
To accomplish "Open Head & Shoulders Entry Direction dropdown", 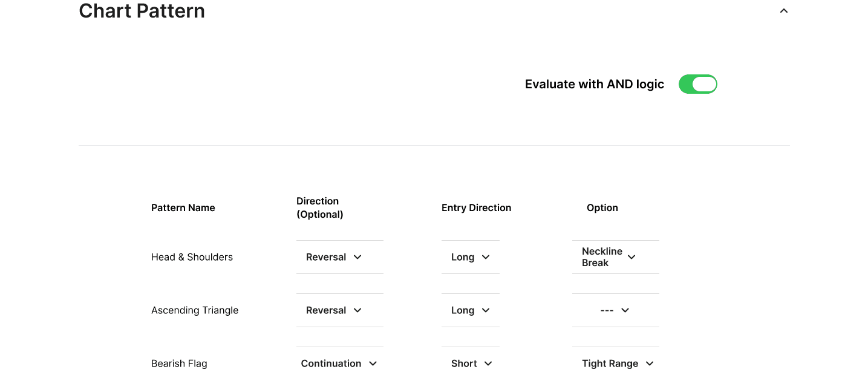I will pos(470,257).
